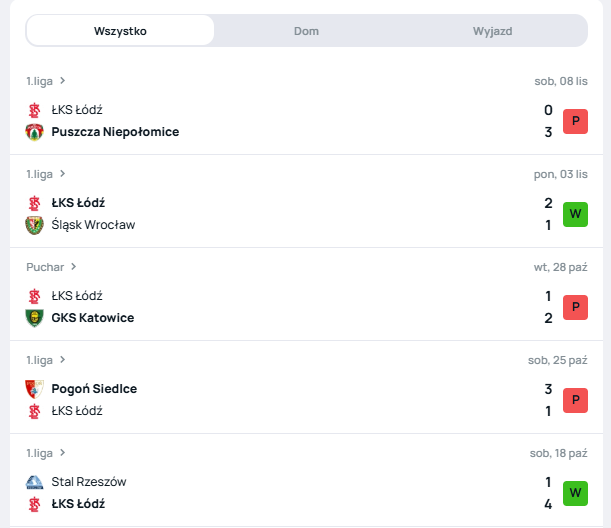Screen dimensions: 611x528
Task: Click the Stal Rzeszów team crest
Action: point(34,482)
